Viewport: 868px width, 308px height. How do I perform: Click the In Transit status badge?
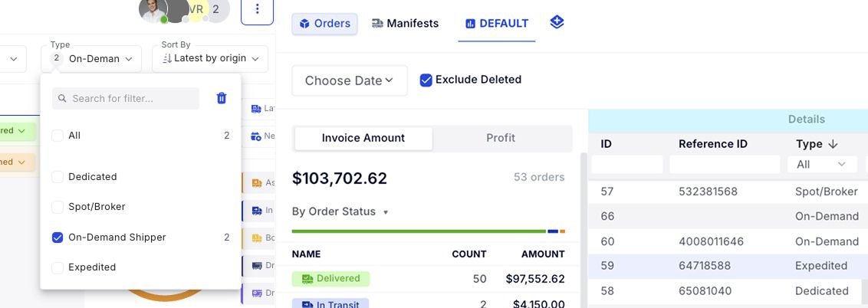click(x=330, y=304)
